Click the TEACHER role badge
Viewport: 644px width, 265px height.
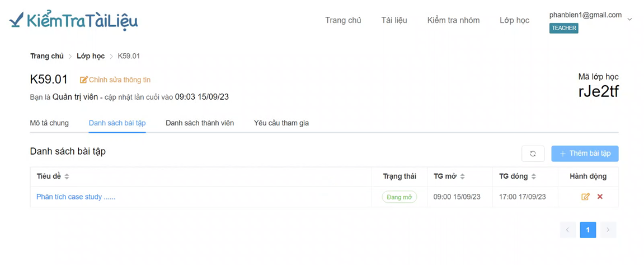(x=563, y=28)
